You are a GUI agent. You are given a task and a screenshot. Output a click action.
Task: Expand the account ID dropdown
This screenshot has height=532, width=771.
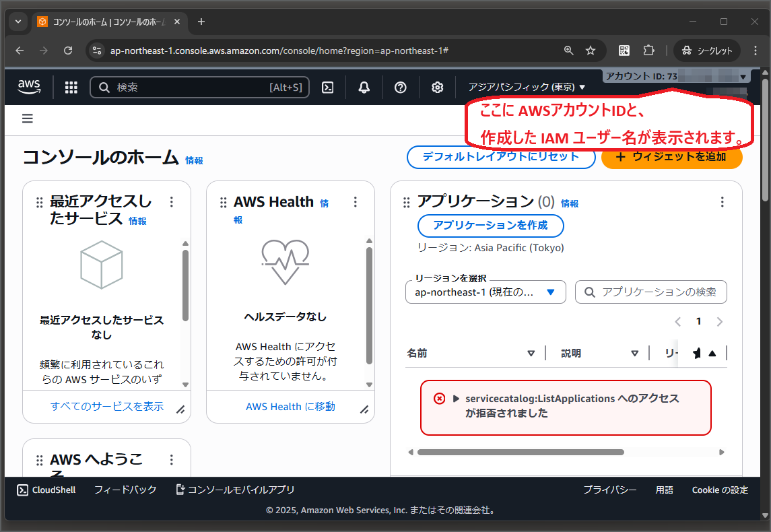click(742, 75)
